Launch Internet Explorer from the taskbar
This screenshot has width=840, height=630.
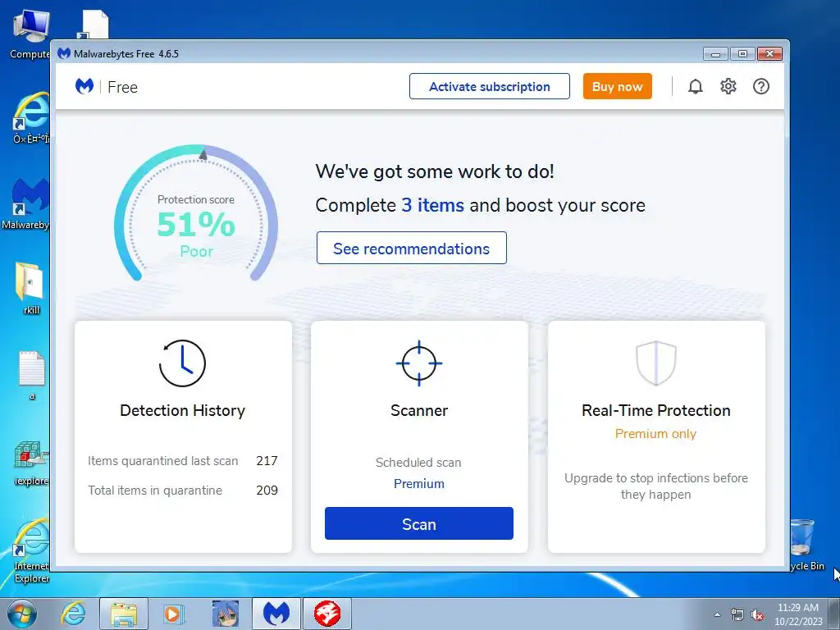point(73,614)
